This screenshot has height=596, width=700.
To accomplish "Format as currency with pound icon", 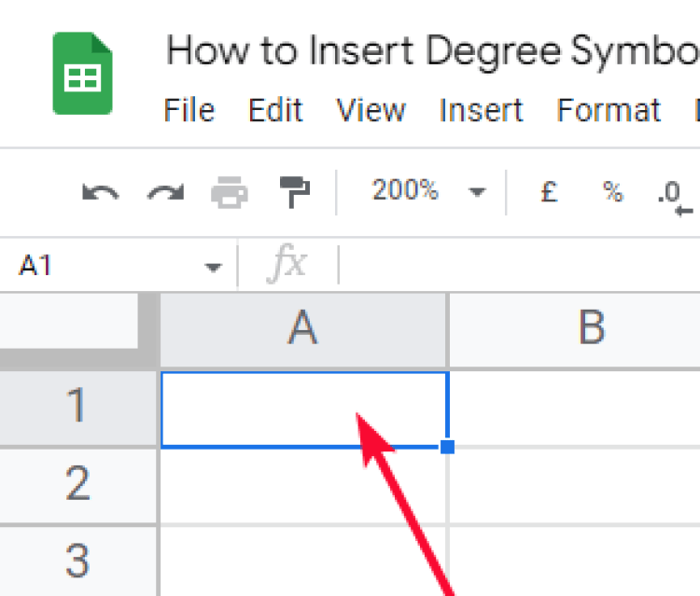I will tap(549, 192).
